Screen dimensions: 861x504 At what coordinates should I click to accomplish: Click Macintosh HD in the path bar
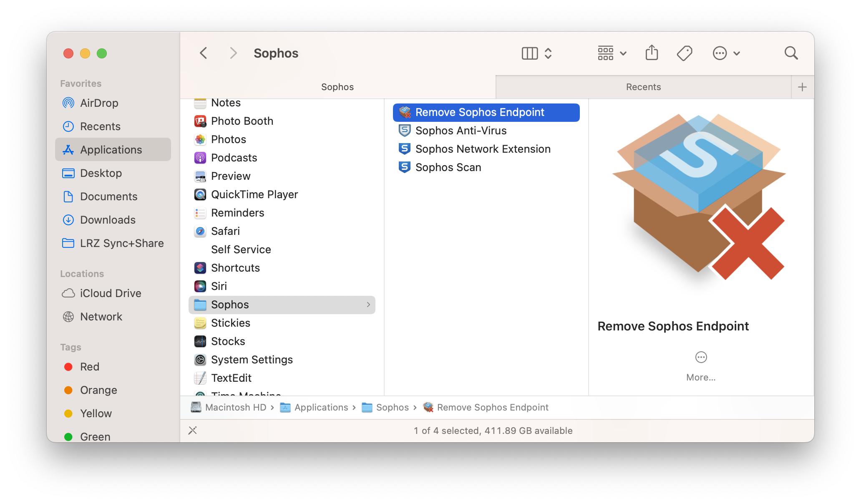pos(235,407)
